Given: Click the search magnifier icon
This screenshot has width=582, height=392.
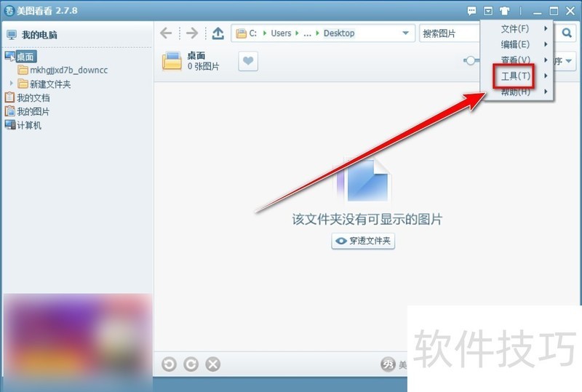Looking at the screenshot, I should coord(567,33).
